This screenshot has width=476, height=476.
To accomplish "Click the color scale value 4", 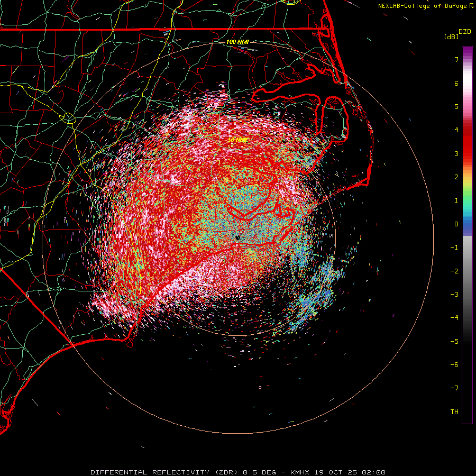I will click(456, 130).
